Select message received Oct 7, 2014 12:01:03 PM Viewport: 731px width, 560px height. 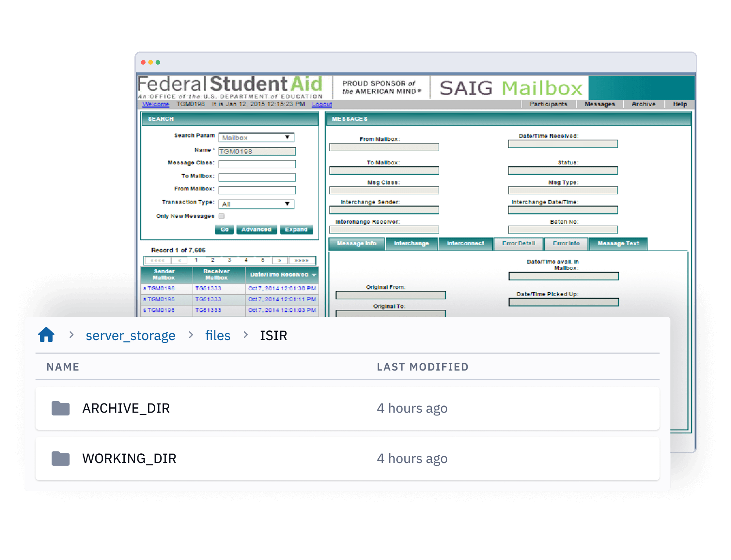click(230, 310)
